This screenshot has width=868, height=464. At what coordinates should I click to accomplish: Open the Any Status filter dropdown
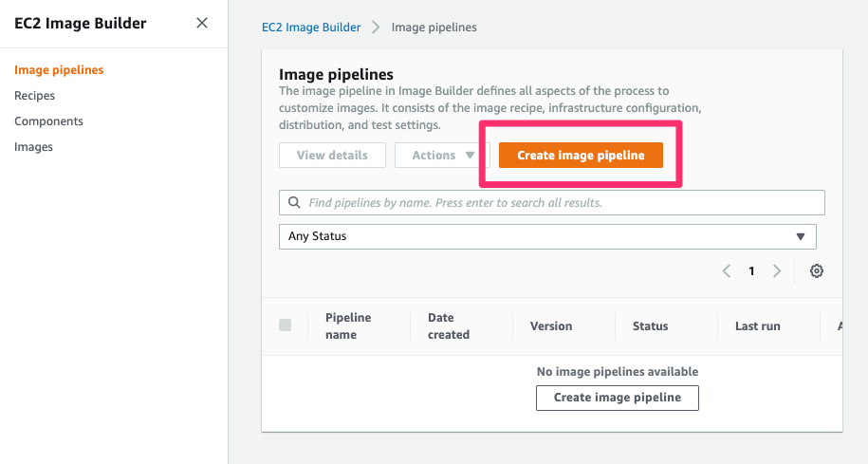click(x=547, y=236)
